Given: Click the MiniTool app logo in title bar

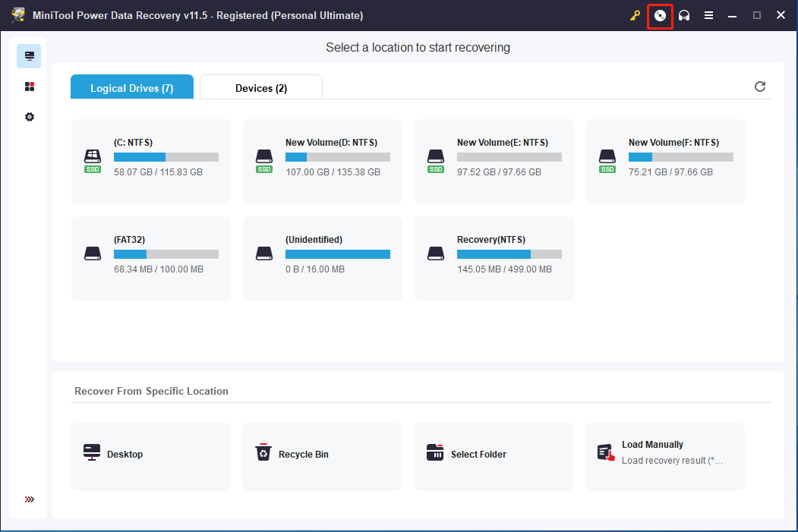Looking at the screenshot, I should coord(17,14).
